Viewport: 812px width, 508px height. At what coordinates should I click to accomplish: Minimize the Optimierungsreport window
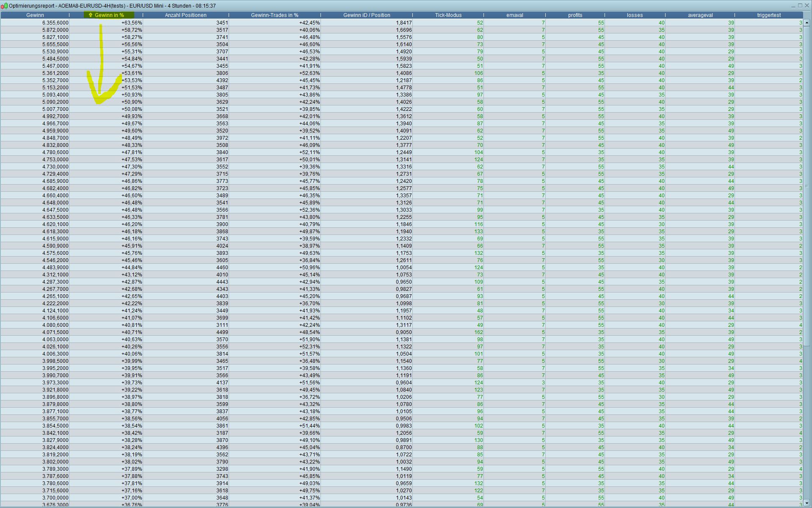pos(793,6)
